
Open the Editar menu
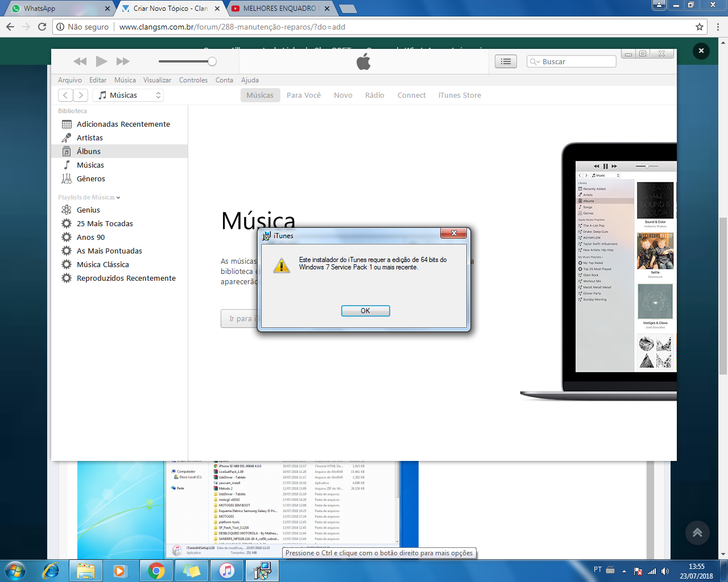(x=98, y=80)
